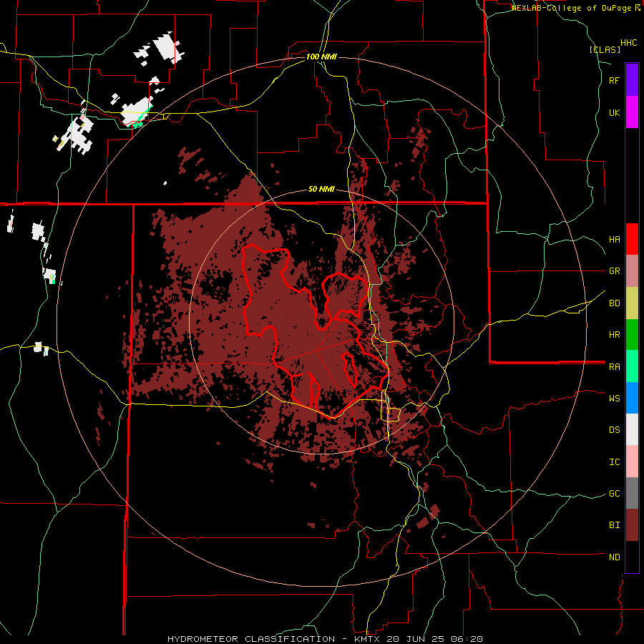Screen dimensions: 644x644
Task: Click the GR salmon legend swatch
Action: (x=632, y=271)
